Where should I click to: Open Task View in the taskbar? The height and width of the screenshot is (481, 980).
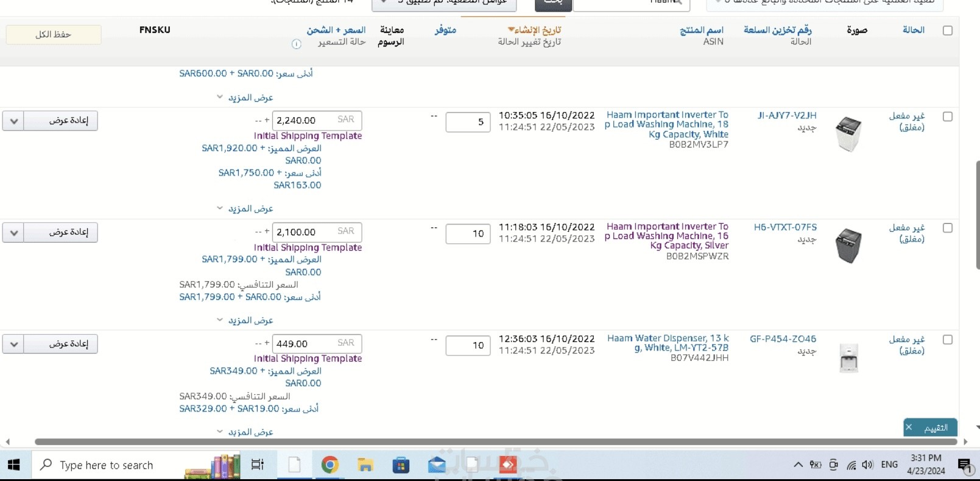point(258,465)
